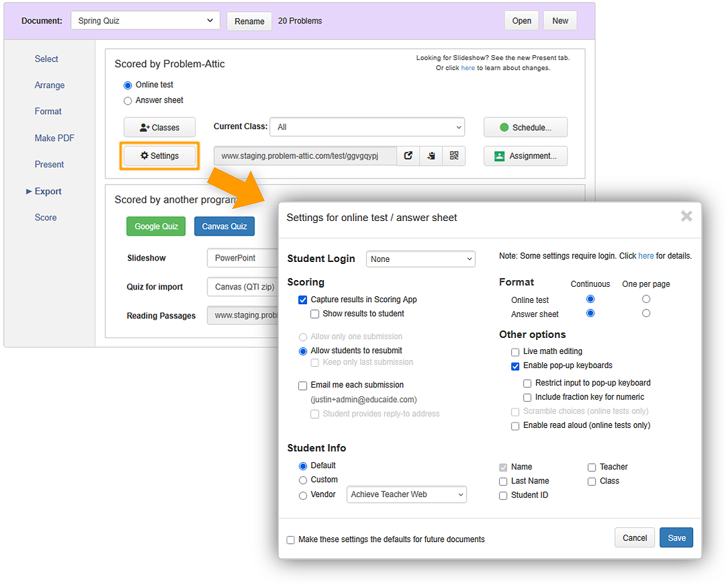The height and width of the screenshot is (585, 728).
Task: Open Classes with the add-user icon button
Action: (160, 128)
